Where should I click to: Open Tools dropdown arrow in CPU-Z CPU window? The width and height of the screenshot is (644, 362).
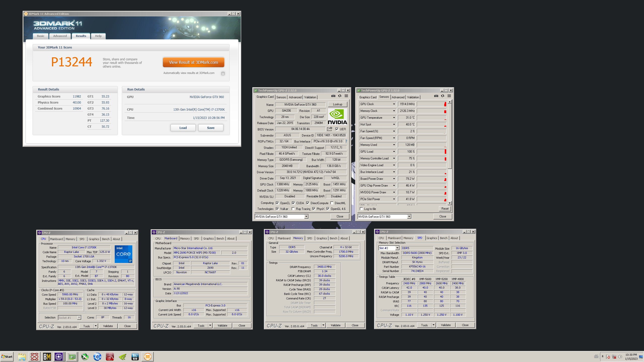click(96, 326)
